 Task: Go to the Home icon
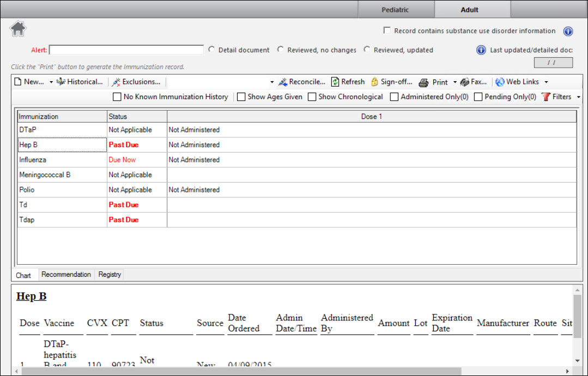point(17,29)
